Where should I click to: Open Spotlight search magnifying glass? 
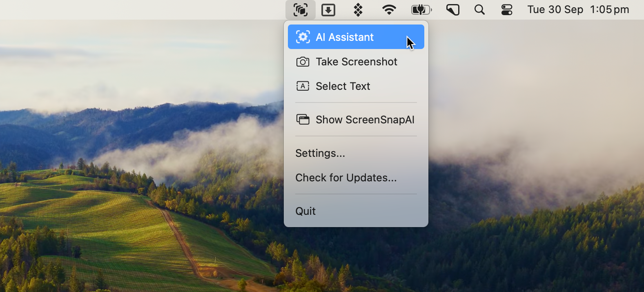point(479,10)
